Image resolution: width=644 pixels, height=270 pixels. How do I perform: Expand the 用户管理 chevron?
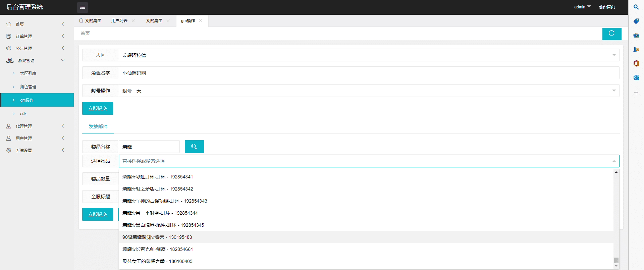pos(63,138)
